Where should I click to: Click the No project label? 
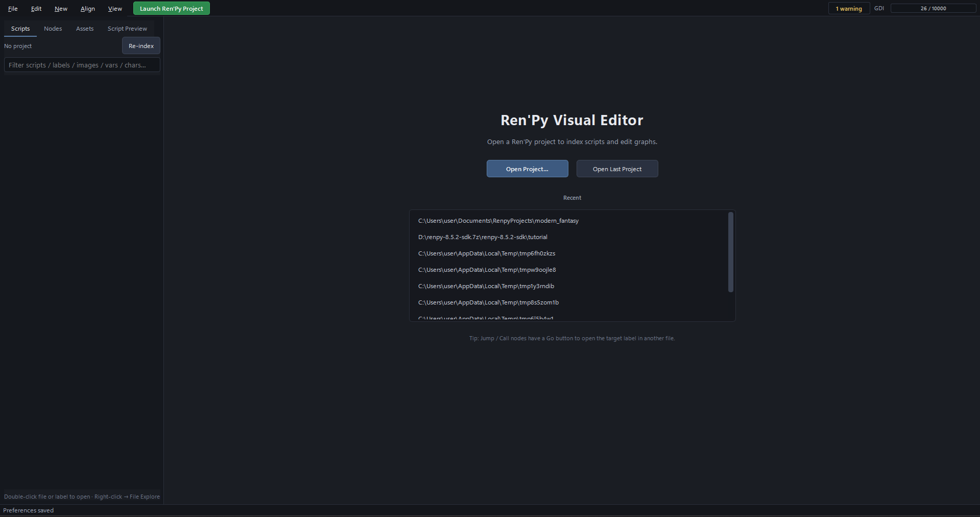18,46
